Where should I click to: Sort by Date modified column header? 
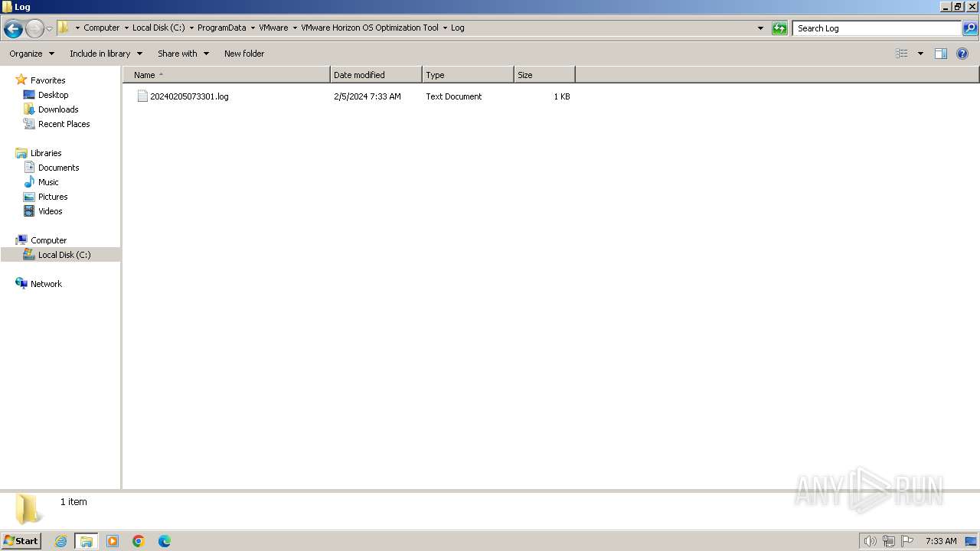pos(376,75)
